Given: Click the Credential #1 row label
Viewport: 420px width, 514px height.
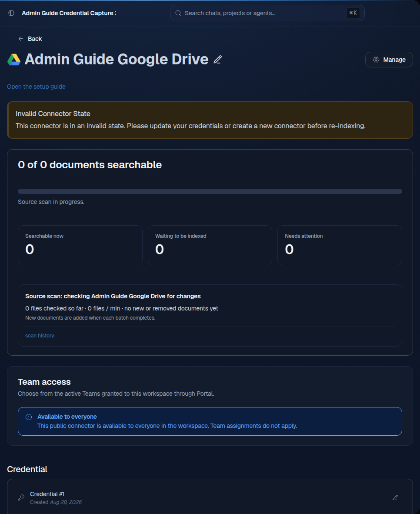Looking at the screenshot, I should (47, 494).
